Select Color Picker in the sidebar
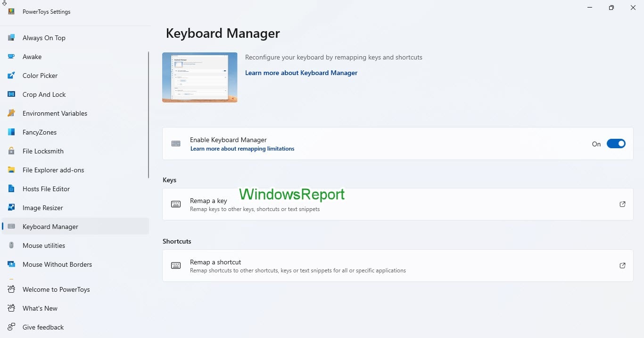The width and height of the screenshot is (644, 338). click(75, 76)
